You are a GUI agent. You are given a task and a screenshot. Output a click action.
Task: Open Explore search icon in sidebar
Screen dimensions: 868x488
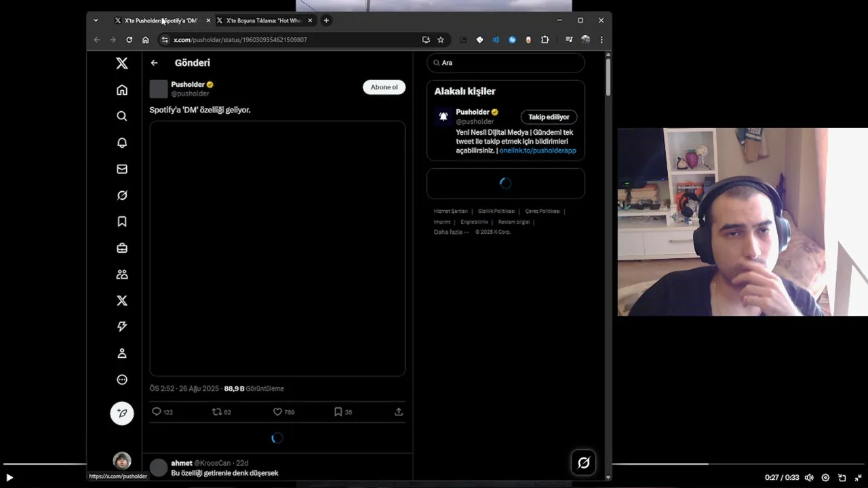pyautogui.click(x=122, y=117)
